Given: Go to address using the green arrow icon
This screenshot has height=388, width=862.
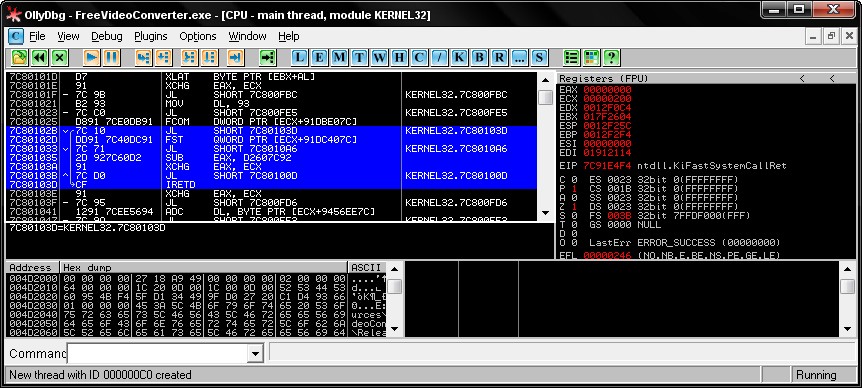Looking at the screenshot, I should pyautogui.click(x=267, y=57).
